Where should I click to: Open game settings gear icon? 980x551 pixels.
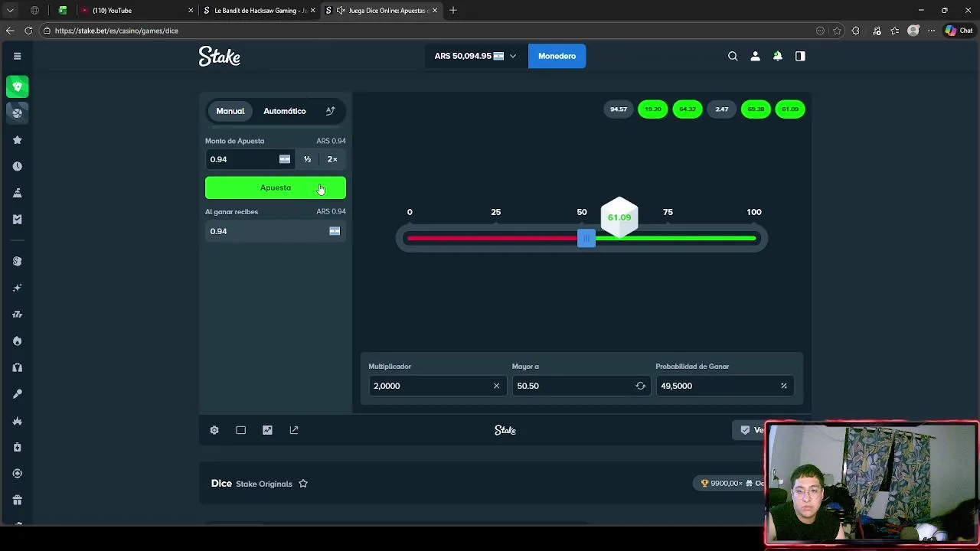[214, 430]
